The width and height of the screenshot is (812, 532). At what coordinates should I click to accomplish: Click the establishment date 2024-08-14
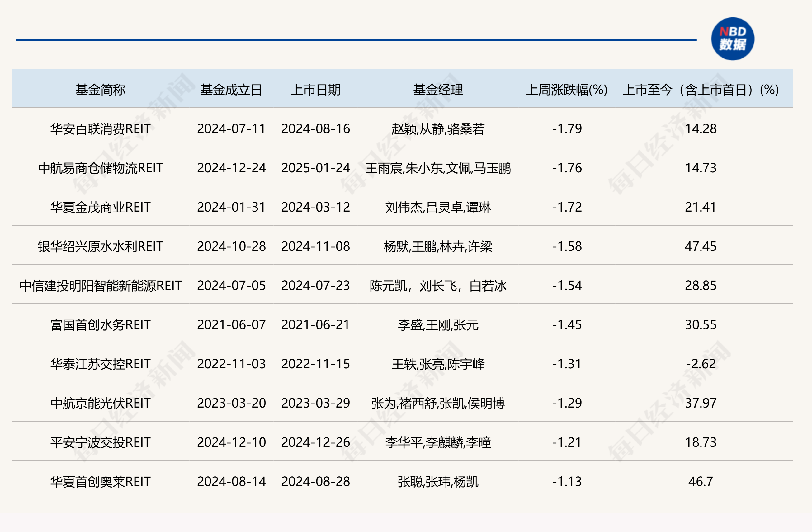[231, 482]
